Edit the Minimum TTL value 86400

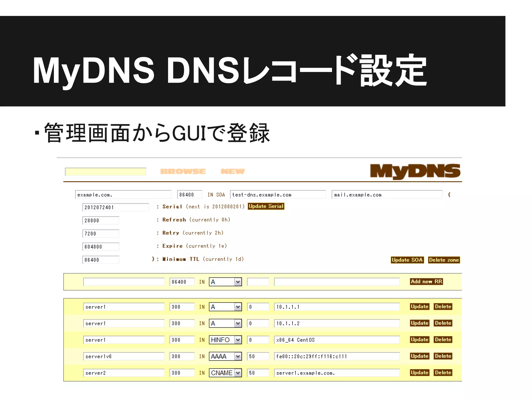point(101,260)
